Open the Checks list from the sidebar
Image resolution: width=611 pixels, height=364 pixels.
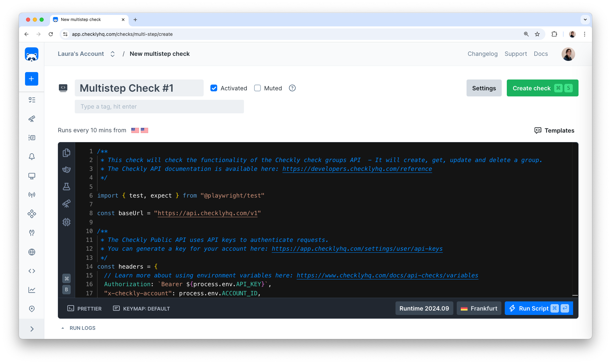(x=31, y=100)
